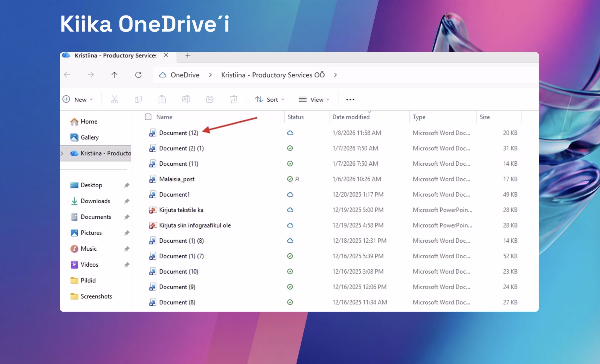Open a new tab with plus
The image size is (600, 364).
[x=187, y=55]
